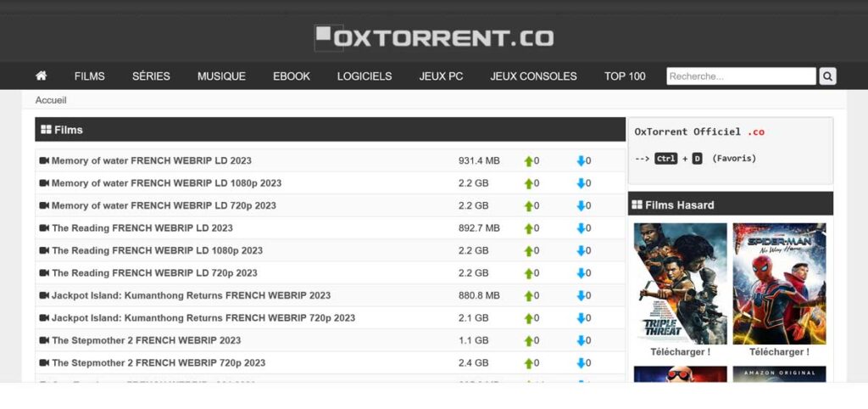
Task: Open The Reading FRENCH WEBRIP LD 2023
Action: pos(142,227)
